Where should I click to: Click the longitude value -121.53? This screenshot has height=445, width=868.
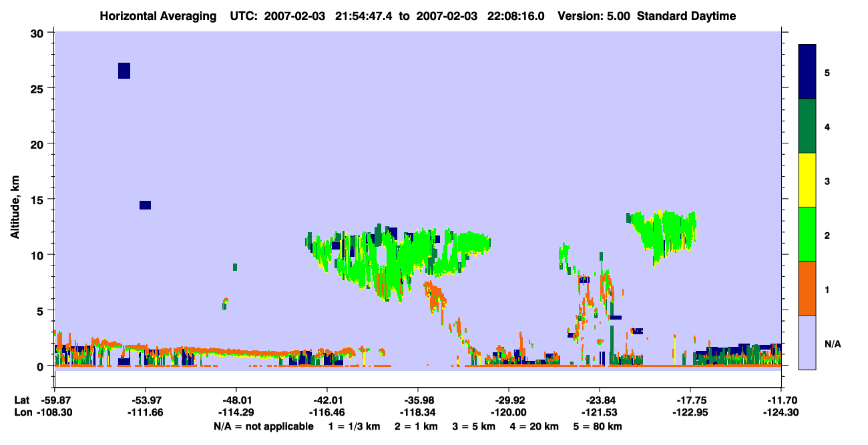tap(600, 412)
